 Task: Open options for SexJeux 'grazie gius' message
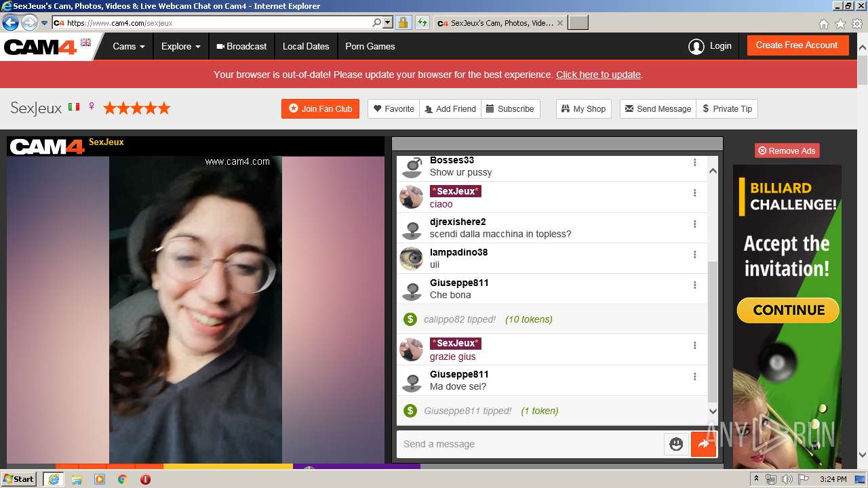point(694,346)
